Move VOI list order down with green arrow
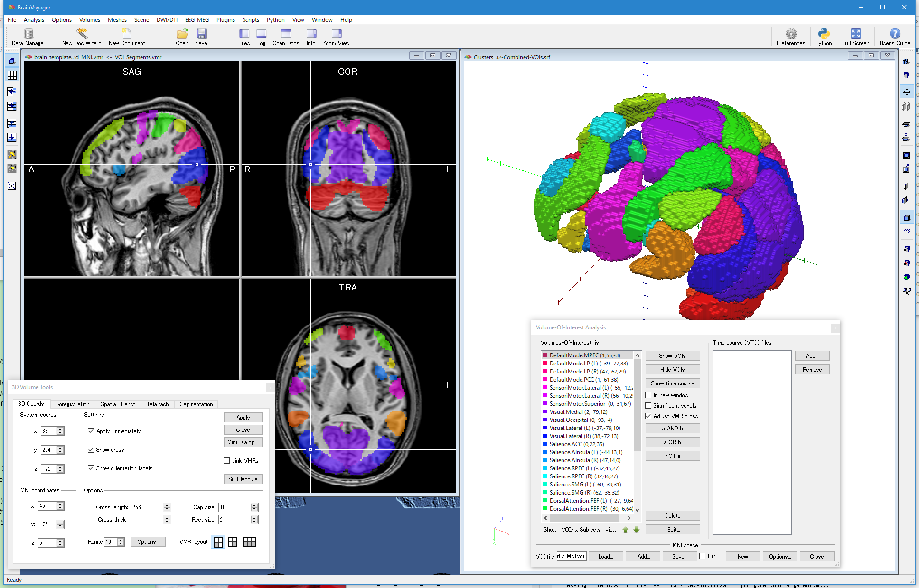Image resolution: width=919 pixels, height=588 pixels. [x=637, y=530]
